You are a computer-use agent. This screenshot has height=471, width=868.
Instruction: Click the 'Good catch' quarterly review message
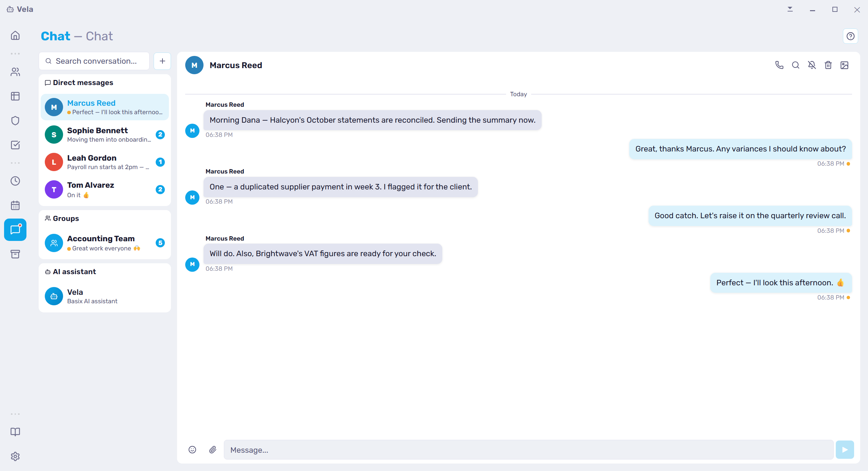point(750,216)
